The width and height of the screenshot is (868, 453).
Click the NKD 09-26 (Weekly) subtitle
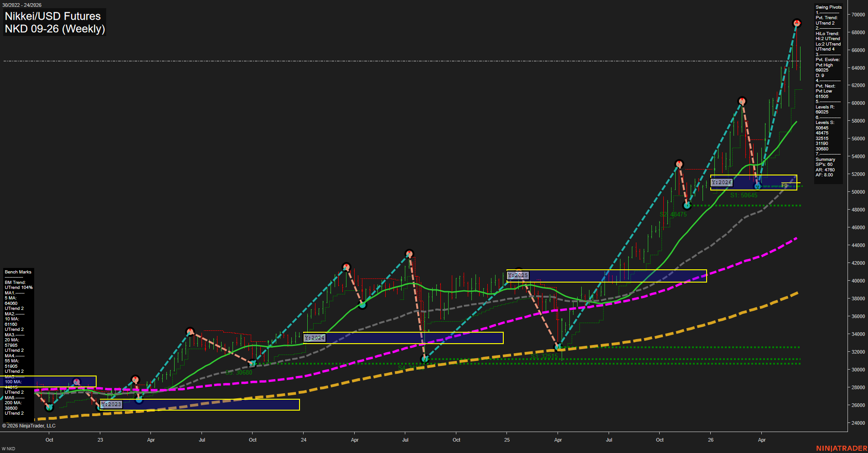click(55, 29)
